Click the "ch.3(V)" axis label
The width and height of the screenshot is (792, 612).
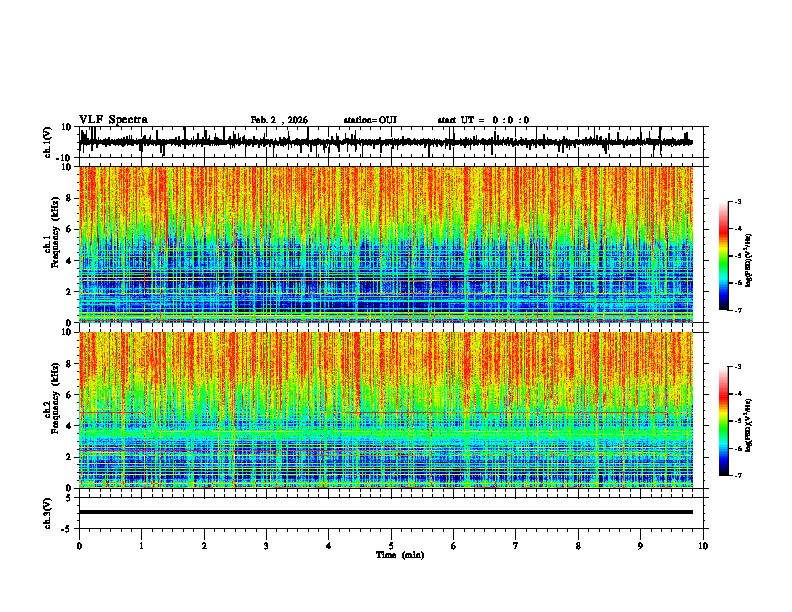point(48,514)
